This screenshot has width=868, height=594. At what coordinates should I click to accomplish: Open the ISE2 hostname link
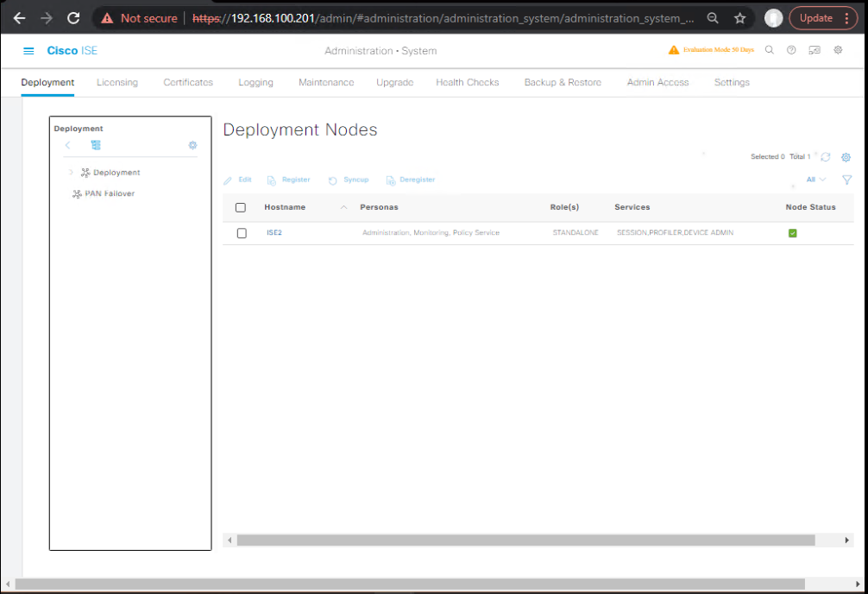274,233
